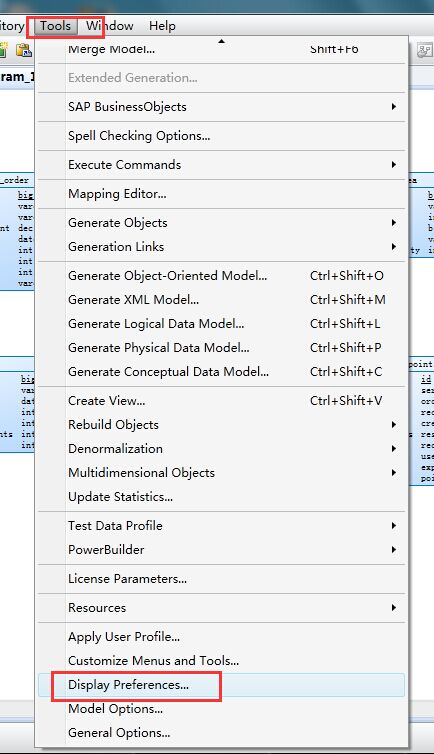Viewport: 434px width, 754px height.
Task: Select Generate Logical Data Model
Action: coord(221,324)
